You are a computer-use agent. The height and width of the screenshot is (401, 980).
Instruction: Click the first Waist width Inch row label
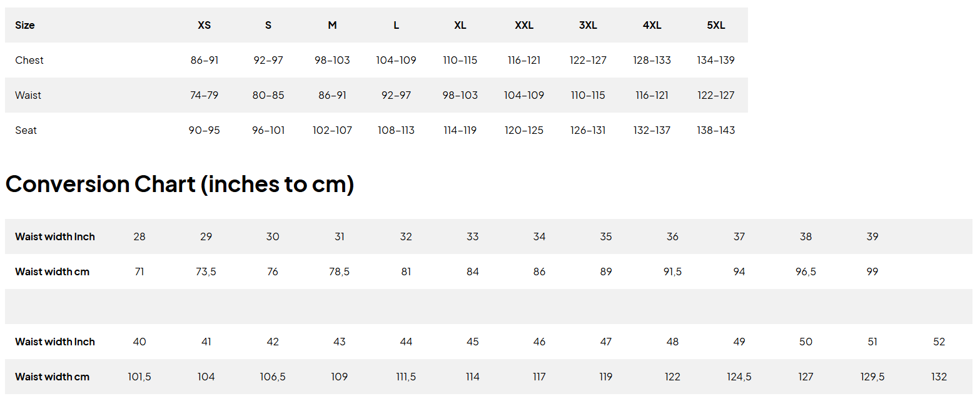tap(55, 237)
